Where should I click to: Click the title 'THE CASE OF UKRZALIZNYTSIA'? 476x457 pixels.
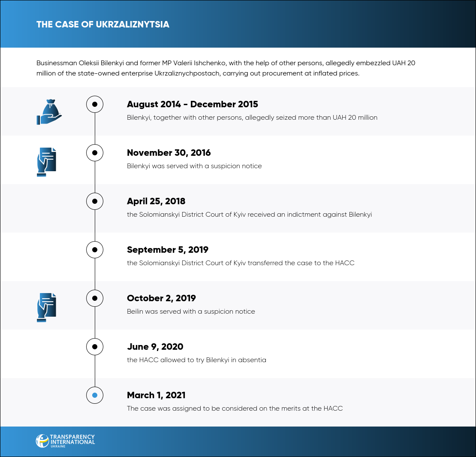pyautogui.click(x=103, y=24)
